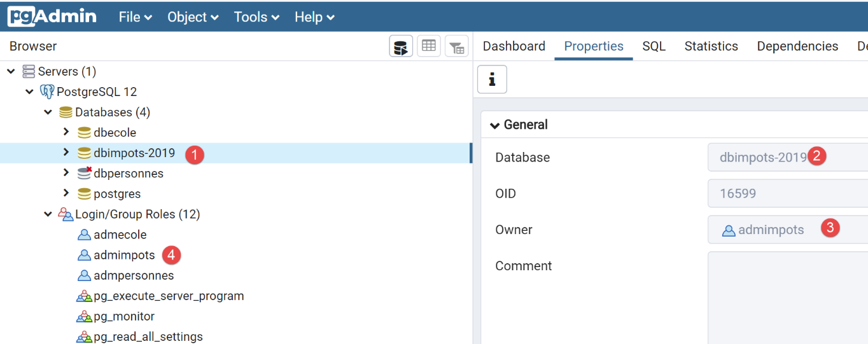Select the admimpots login role

[124, 255]
